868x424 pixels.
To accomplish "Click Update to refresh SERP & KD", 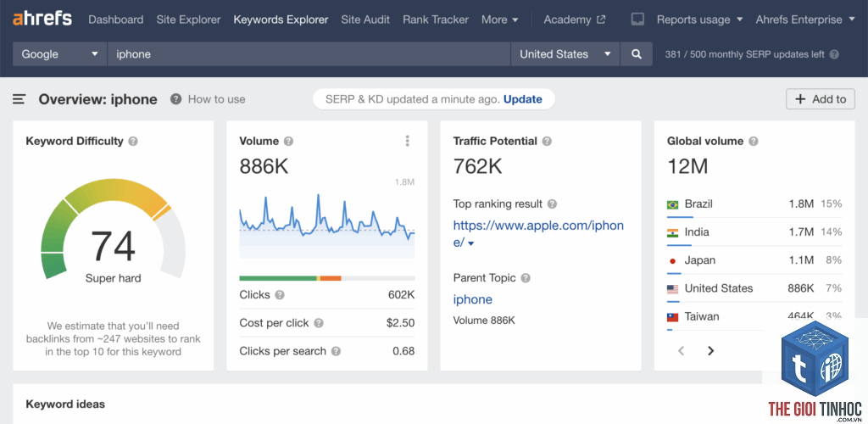I will point(522,99).
